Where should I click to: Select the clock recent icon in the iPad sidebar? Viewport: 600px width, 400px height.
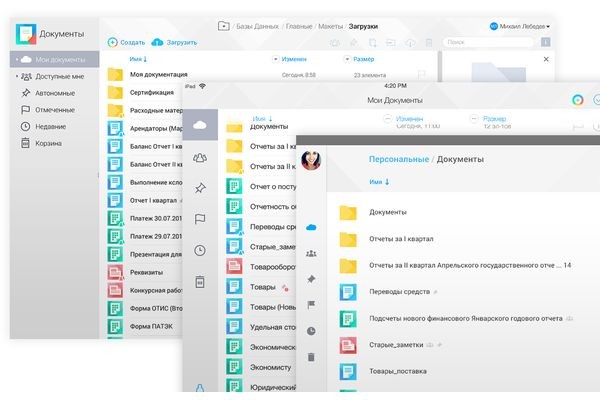200,250
